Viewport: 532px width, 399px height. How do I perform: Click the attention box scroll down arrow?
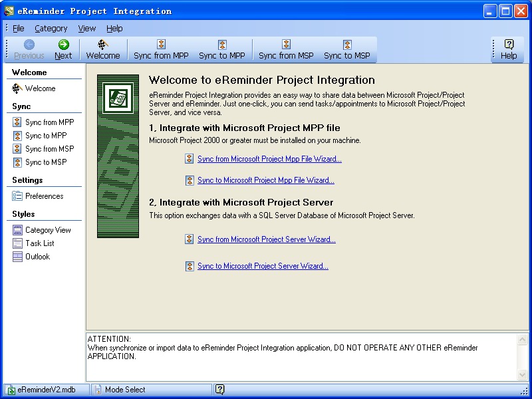(522, 374)
